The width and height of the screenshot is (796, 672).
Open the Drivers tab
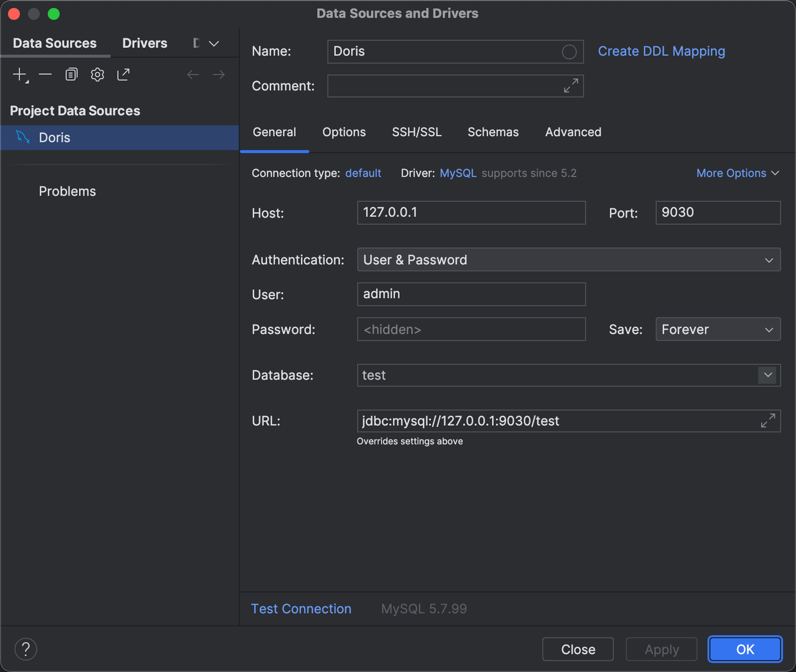coord(144,43)
